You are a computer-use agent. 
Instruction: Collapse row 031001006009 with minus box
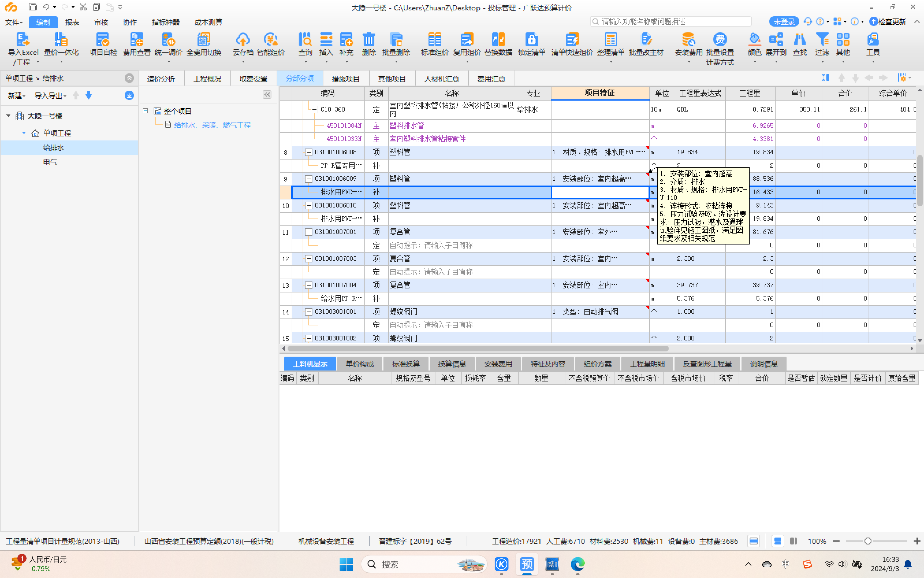click(x=308, y=179)
